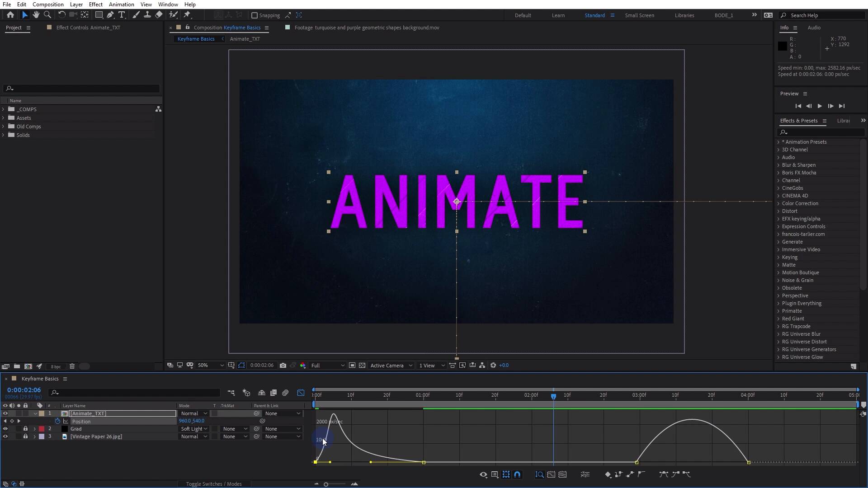Toggle visibility of Vintage Paper layer

5,436
